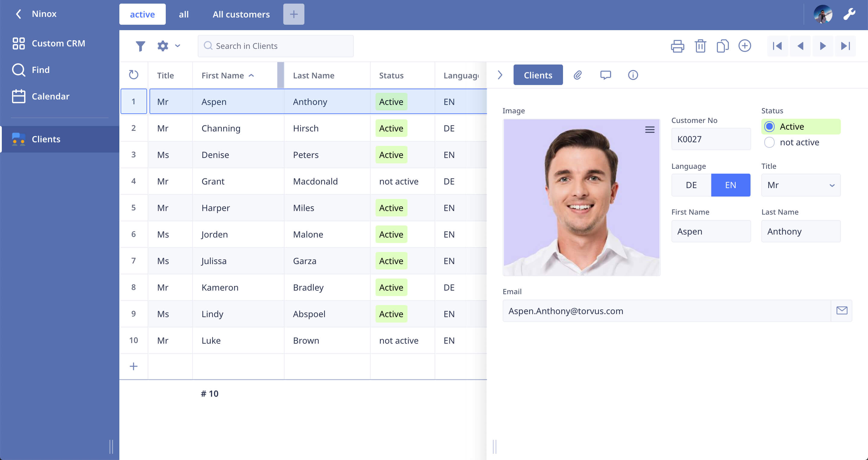Click the Search in Clients field
The height and width of the screenshot is (460, 868).
276,46
